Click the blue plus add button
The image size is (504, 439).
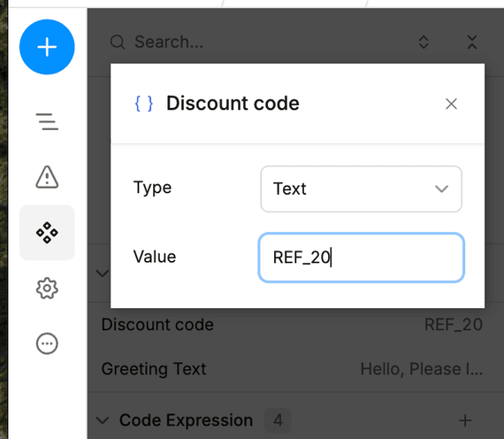47,47
